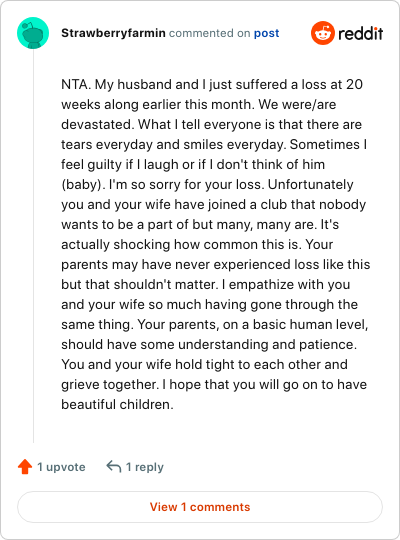
Task: Click the reddit wordmark text
Action: 361,33
